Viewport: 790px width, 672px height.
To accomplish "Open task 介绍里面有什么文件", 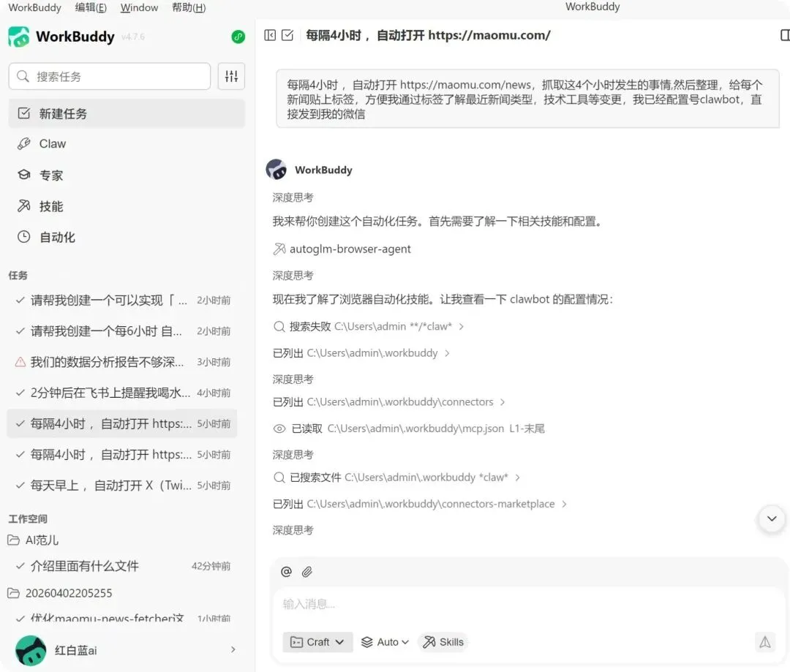I will click(x=122, y=566).
